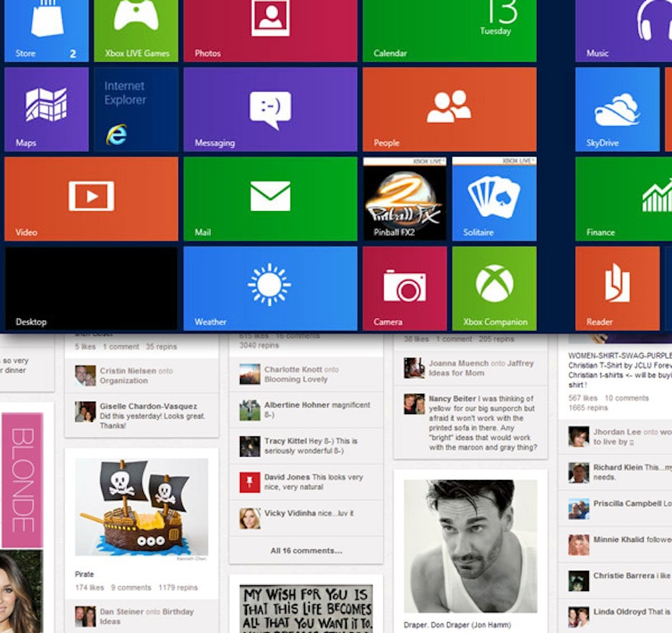The width and height of the screenshot is (672, 633).
Task: Open the Weather tile
Action: pyautogui.click(x=270, y=288)
